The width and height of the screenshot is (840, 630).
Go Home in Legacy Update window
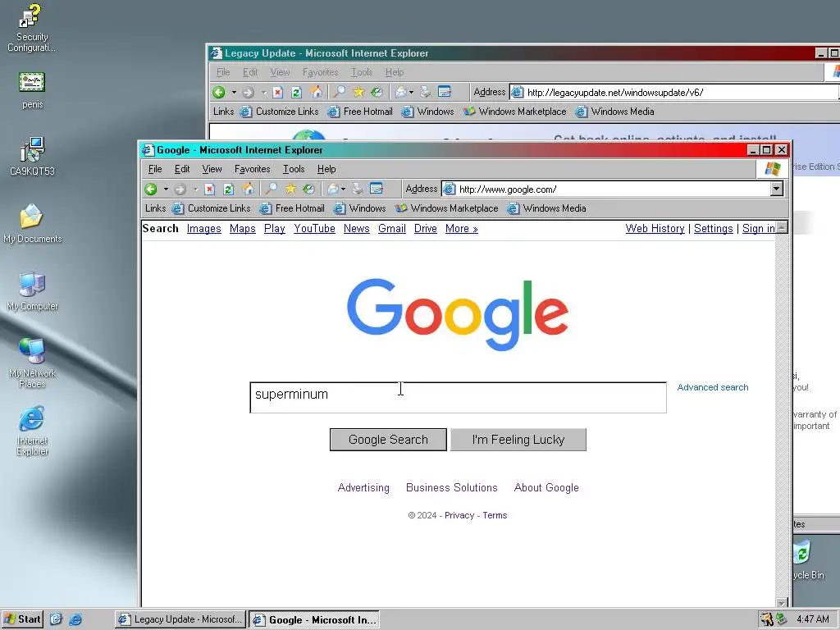(x=316, y=92)
